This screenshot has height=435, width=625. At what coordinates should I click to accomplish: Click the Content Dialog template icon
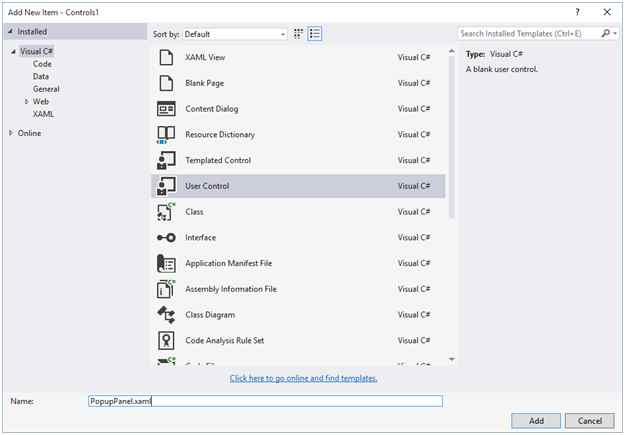(x=166, y=109)
